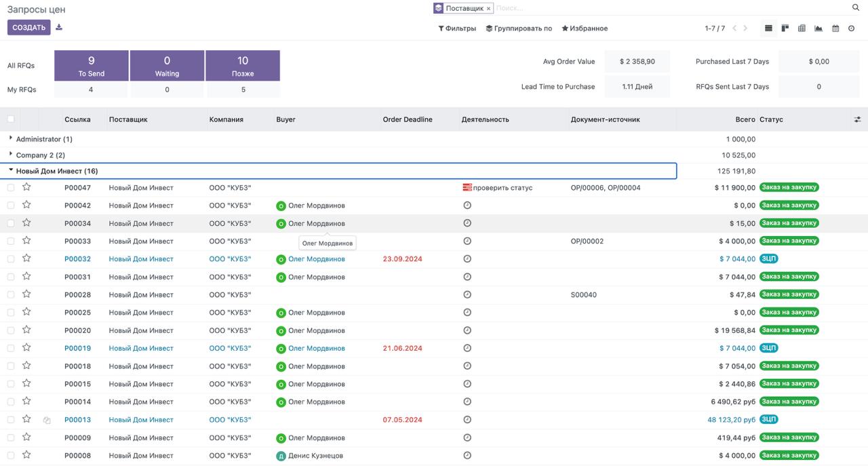Collapse the Новый Дом Инвест (16) group
Screen dimensions: 868x466
(x=57, y=171)
